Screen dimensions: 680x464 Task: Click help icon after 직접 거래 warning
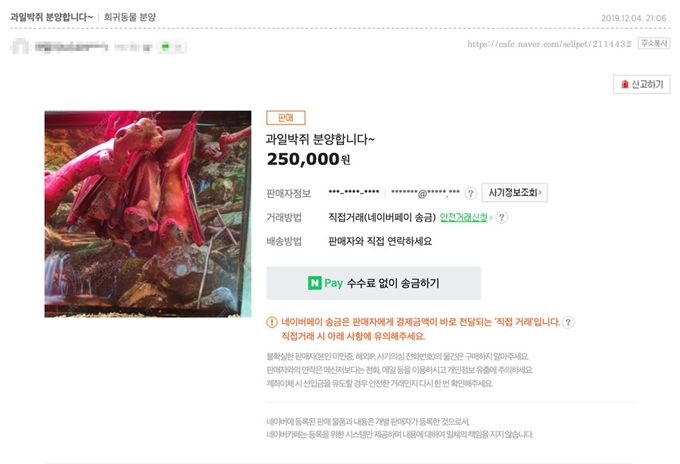click(568, 322)
